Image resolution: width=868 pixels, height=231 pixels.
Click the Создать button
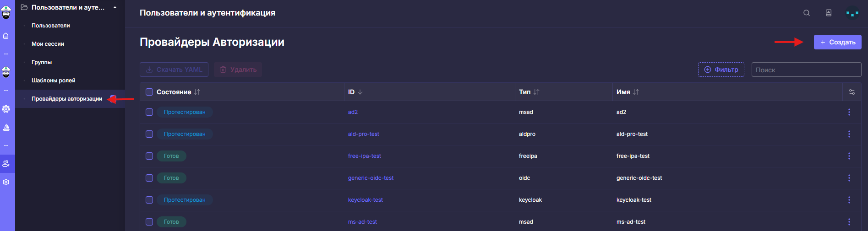point(837,42)
